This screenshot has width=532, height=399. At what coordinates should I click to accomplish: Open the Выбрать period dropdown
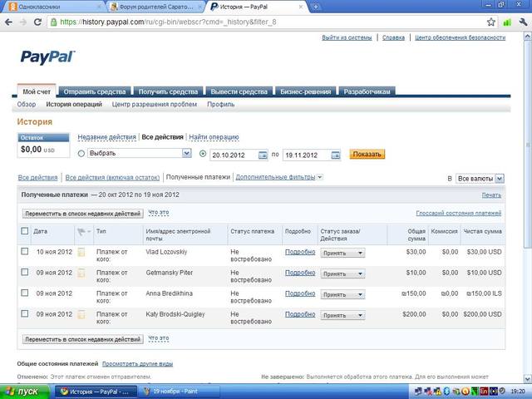tap(140, 153)
